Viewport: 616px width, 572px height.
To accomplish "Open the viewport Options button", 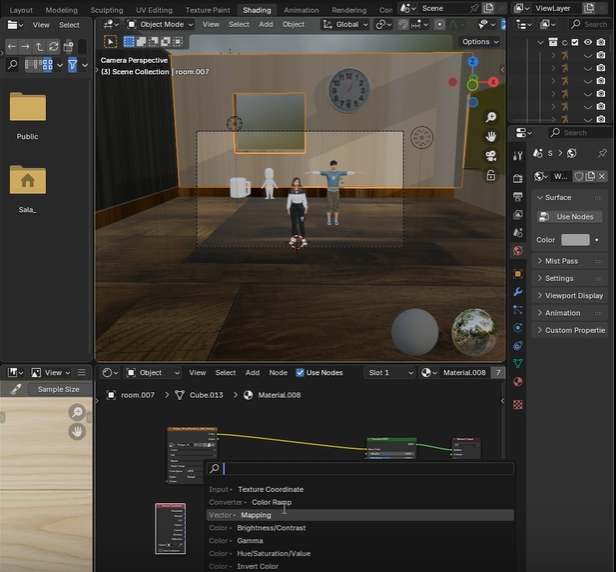I will (480, 42).
